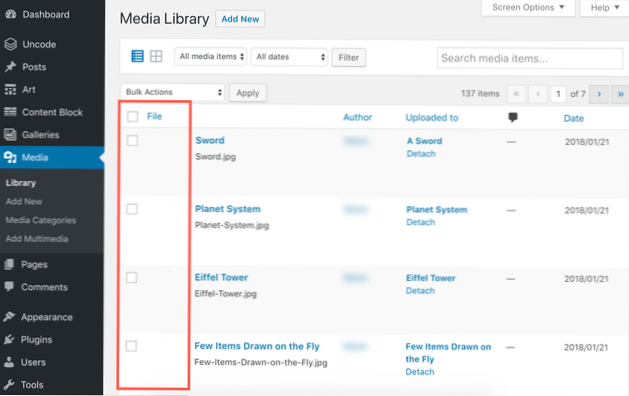Click the Galleries icon
Screen dimensions: 629x396
pos(10,135)
